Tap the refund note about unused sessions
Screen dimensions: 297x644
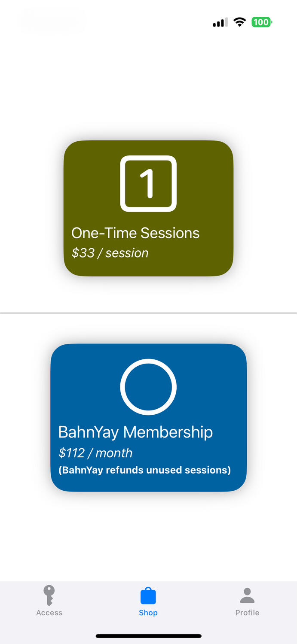point(144,470)
